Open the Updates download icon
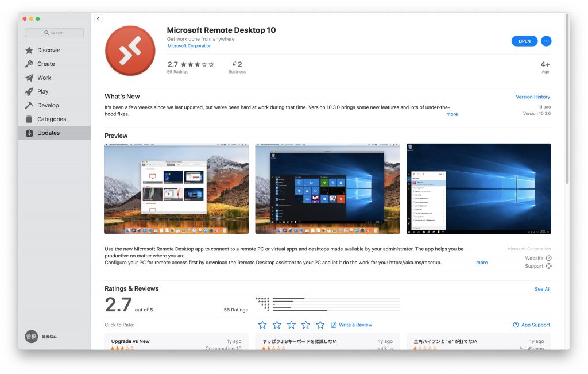 coord(29,133)
